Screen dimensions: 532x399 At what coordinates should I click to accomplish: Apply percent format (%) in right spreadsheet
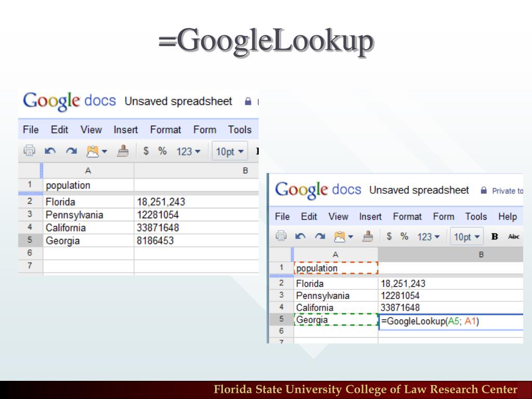[404, 236]
